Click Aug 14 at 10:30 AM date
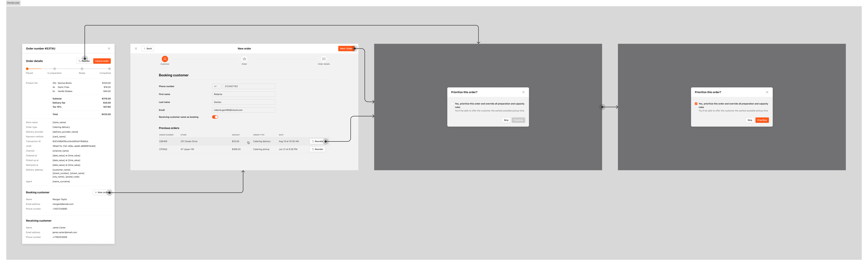 point(289,141)
